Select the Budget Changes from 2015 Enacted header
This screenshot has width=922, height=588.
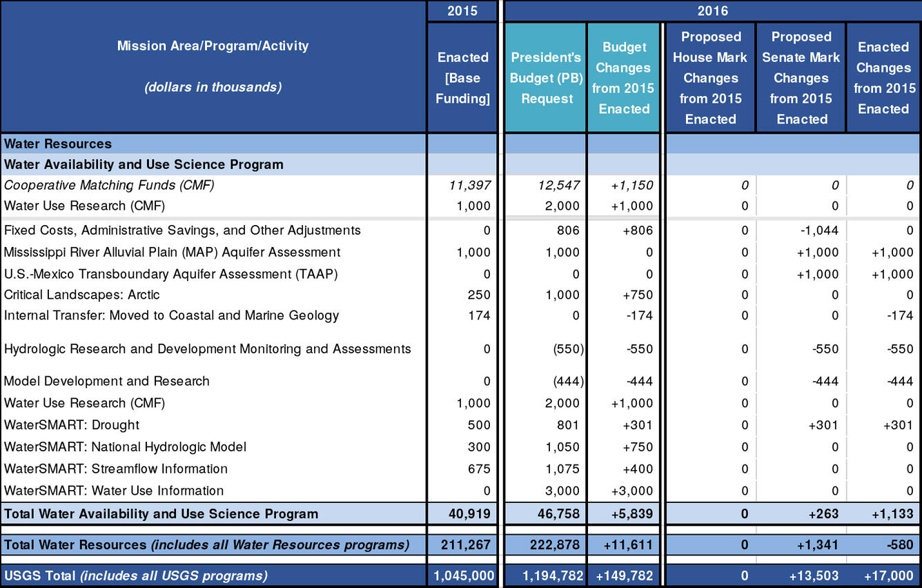point(623,78)
